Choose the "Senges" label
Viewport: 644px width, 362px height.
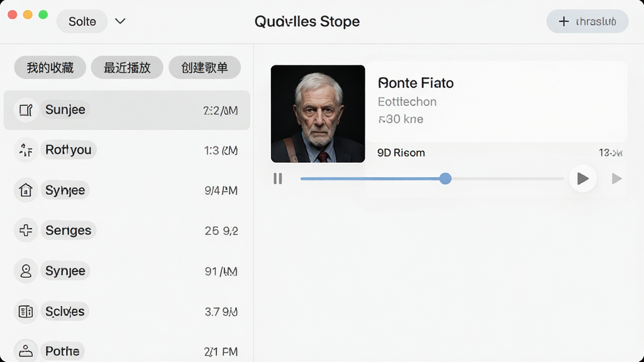click(x=68, y=230)
